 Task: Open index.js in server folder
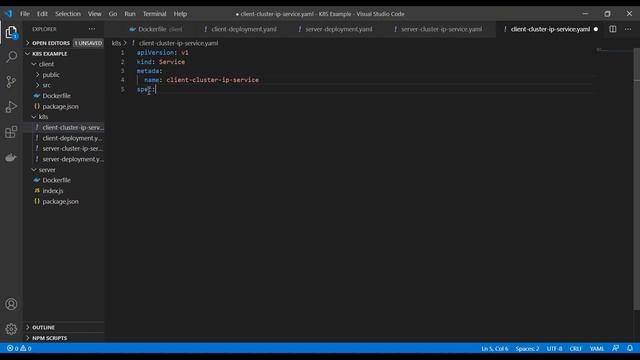click(53, 191)
